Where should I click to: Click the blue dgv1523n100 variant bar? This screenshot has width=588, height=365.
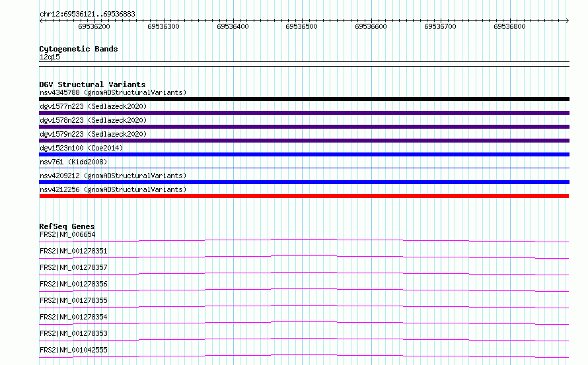coord(304,154)
